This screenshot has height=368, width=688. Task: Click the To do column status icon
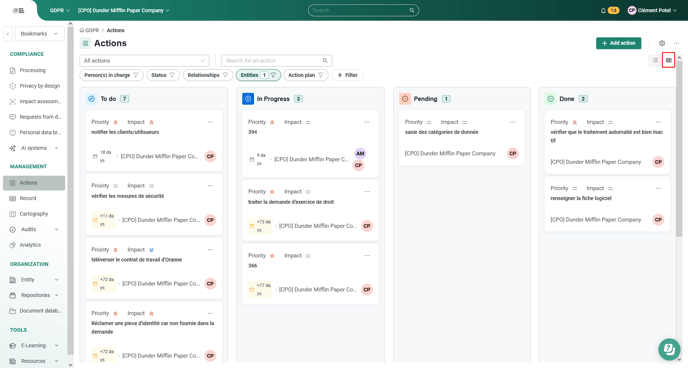(91, 99)
